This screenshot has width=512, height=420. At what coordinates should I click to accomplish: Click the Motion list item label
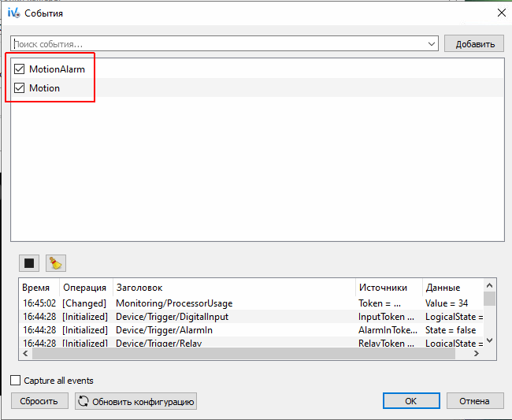[44, 88]
